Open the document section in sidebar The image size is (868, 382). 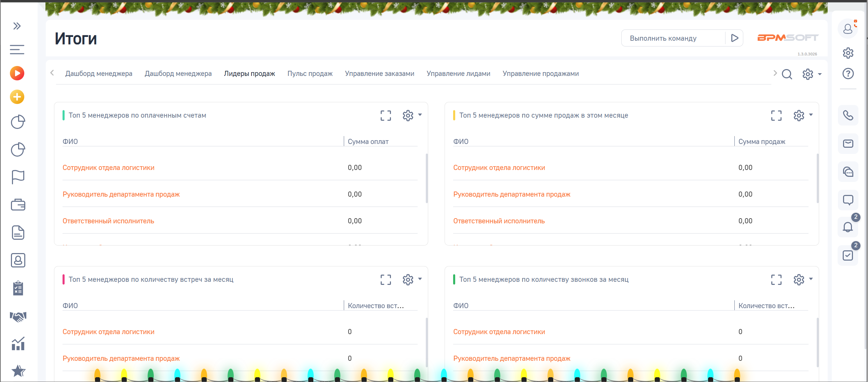[x=18, y=233]
